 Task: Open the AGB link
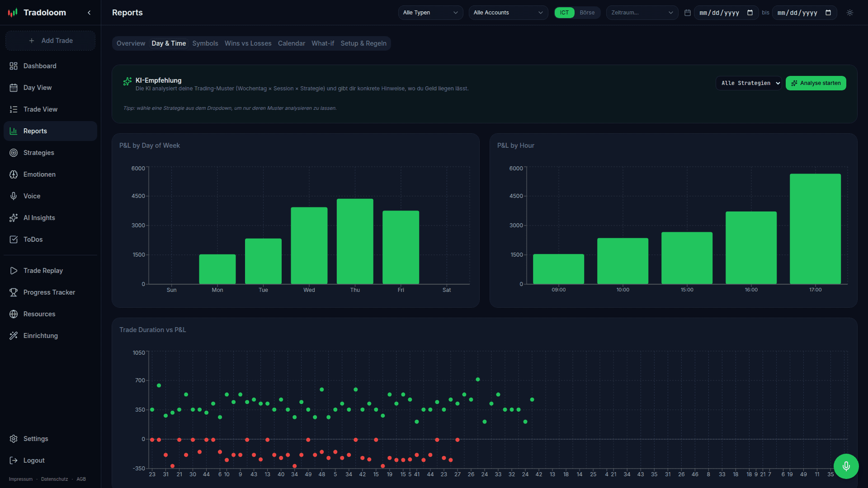(x=81, y=479)
